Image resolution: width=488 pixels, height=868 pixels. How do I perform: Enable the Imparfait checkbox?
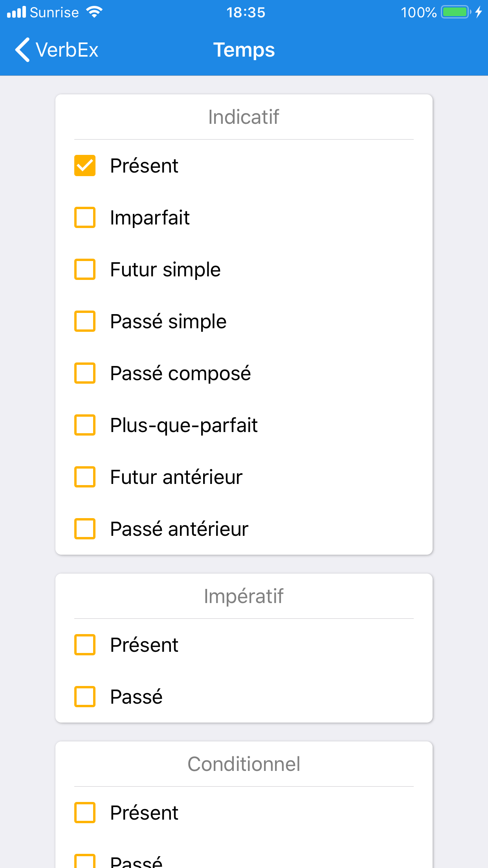point(85,217)
